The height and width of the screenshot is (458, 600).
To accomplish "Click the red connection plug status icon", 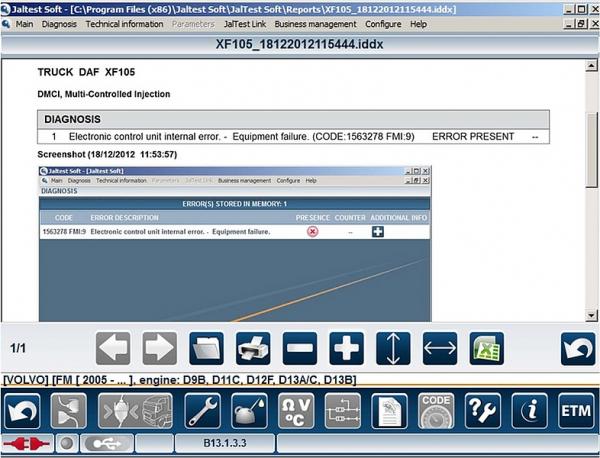I will [x=27, y=444].
